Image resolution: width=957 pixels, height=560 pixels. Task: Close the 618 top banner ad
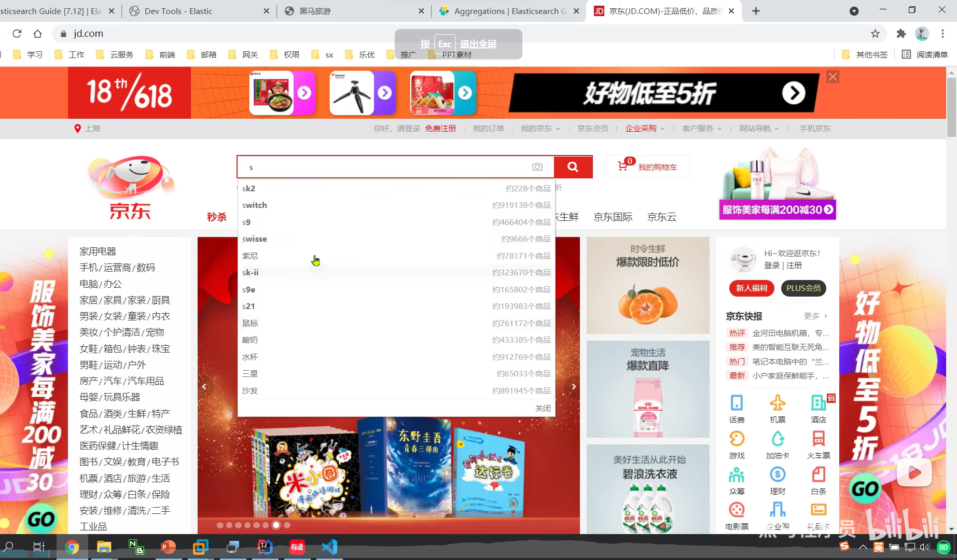[x=833, y=77]
